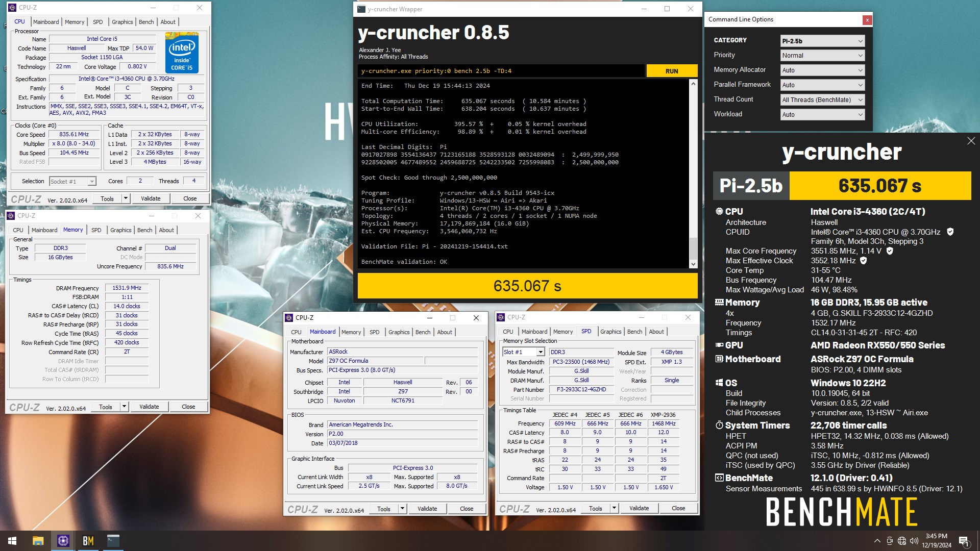Click the Motherboard section icon in BenchMate
The image size is (980, 551).
coord(719,359)
